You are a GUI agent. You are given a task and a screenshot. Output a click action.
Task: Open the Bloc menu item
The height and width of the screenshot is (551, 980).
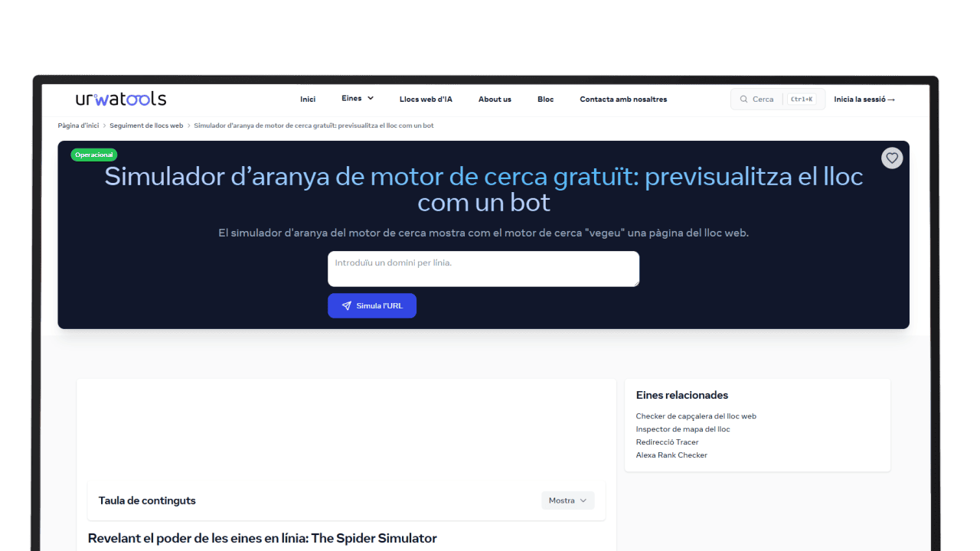coord(545,99)
